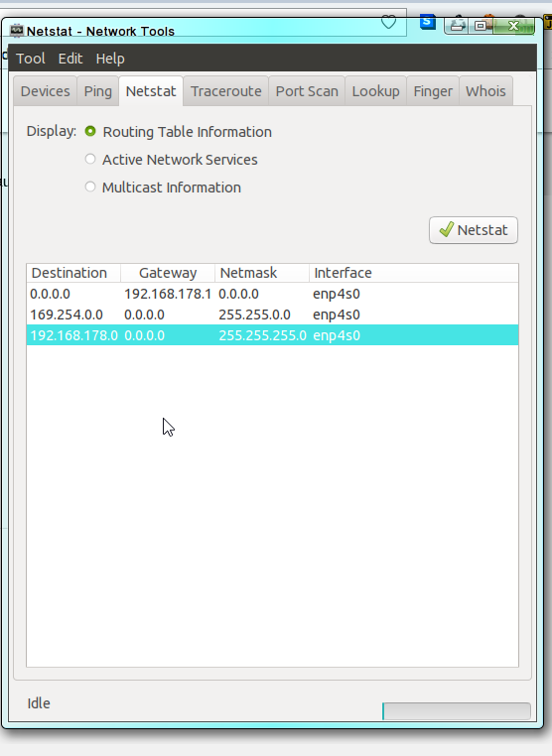Open the Tool menu
Image resolution: width=552 pixels, height=756 pixels.
[31, 59]
